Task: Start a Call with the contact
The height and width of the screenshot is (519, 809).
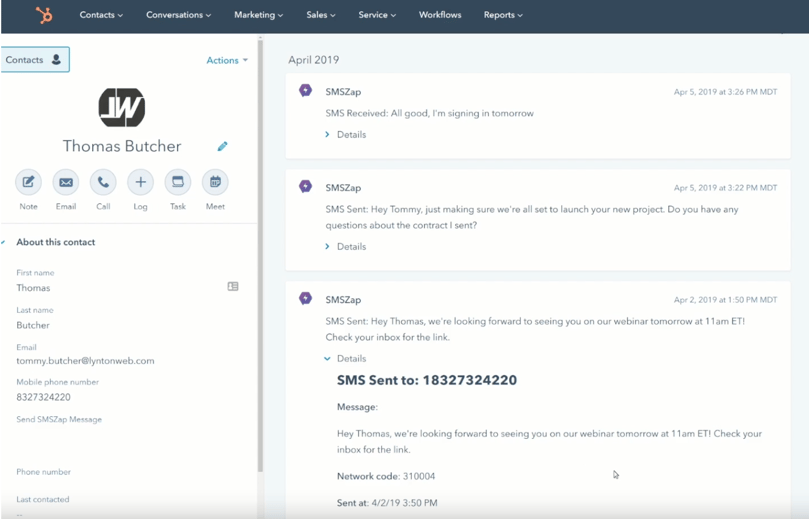Action: pyautogui.click(x=103, y=182)
